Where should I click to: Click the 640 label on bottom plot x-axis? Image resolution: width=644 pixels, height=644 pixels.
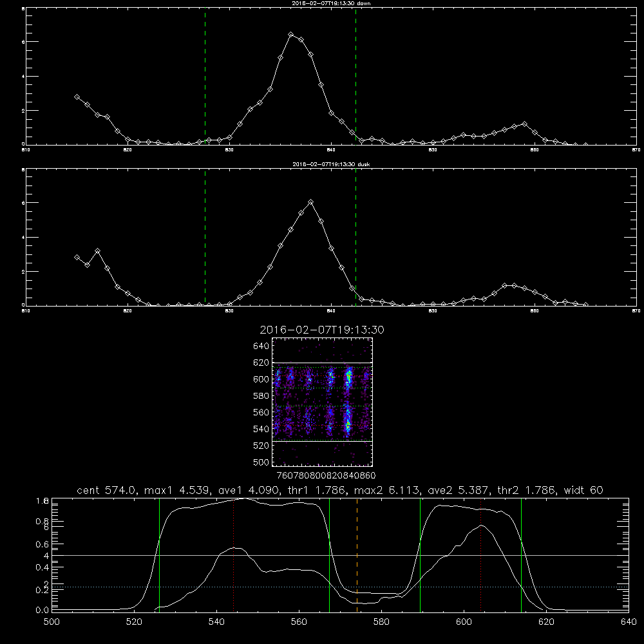coord(629,622)
